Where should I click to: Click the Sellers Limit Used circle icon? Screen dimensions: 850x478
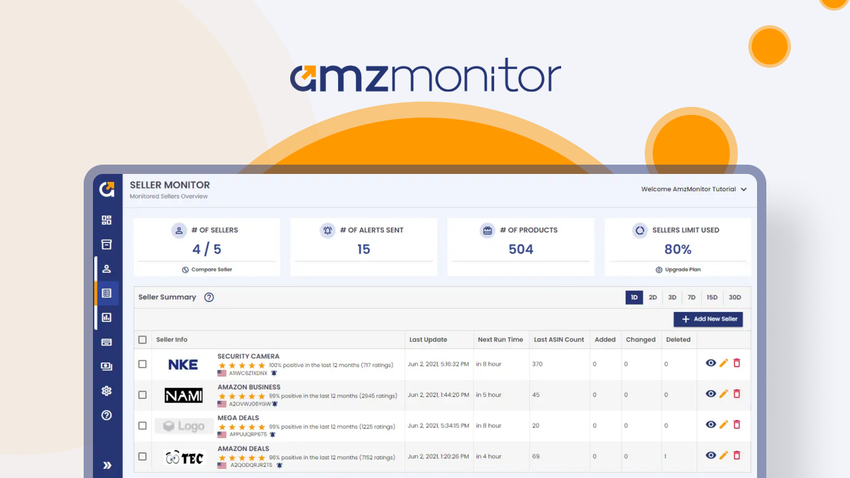pos(640,230)
